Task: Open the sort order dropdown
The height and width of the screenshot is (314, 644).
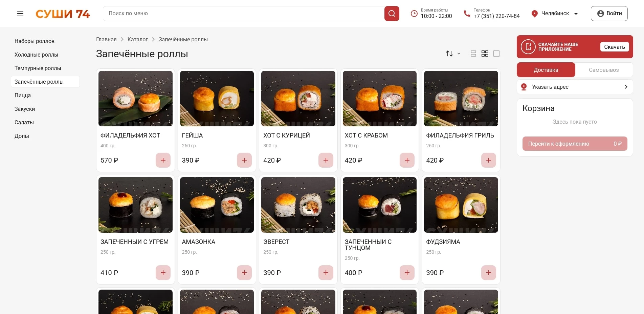Action: (x=453, y=54)
